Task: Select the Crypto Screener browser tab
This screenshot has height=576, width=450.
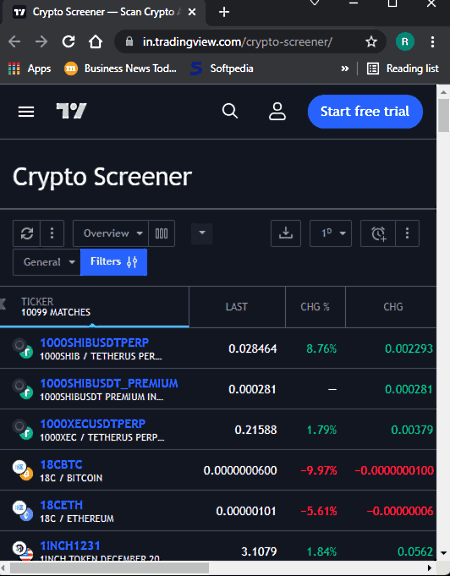Action: point(103,12)
